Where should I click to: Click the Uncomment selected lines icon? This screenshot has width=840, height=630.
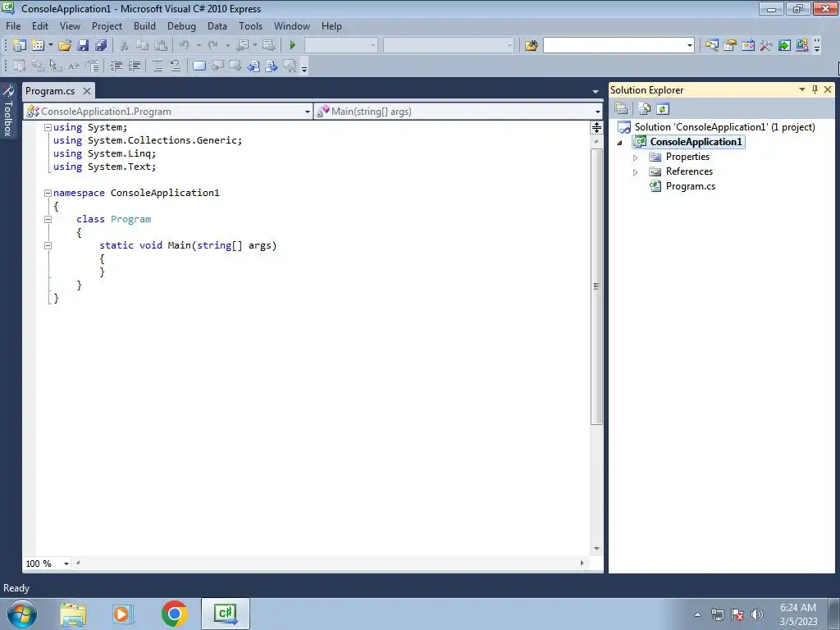pyautogui.click(x=176, y=66)
